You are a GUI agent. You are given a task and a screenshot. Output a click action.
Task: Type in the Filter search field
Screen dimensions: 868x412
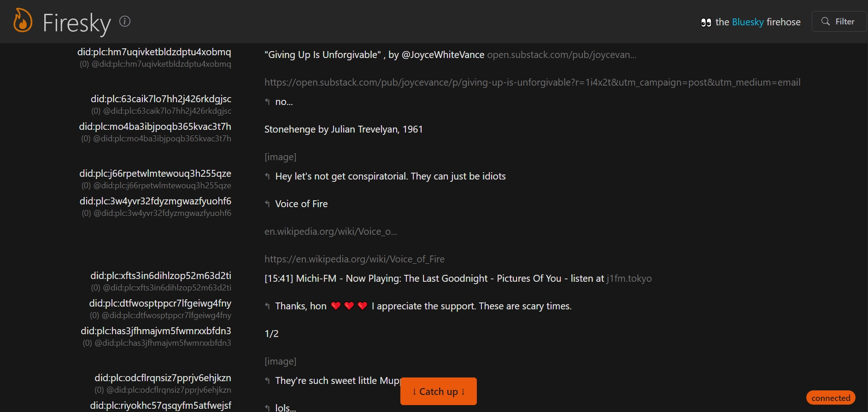(x=845, y=22)
